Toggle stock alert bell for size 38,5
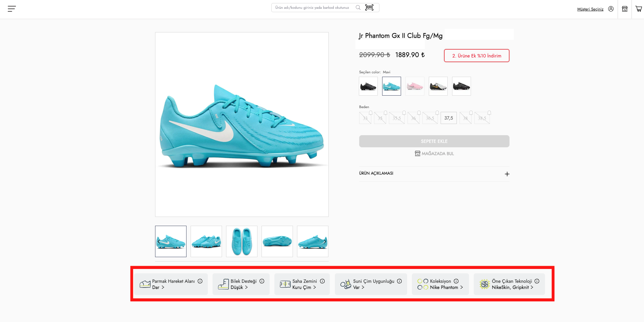This screenshot has height=322, width=644. tap(489, 113)
